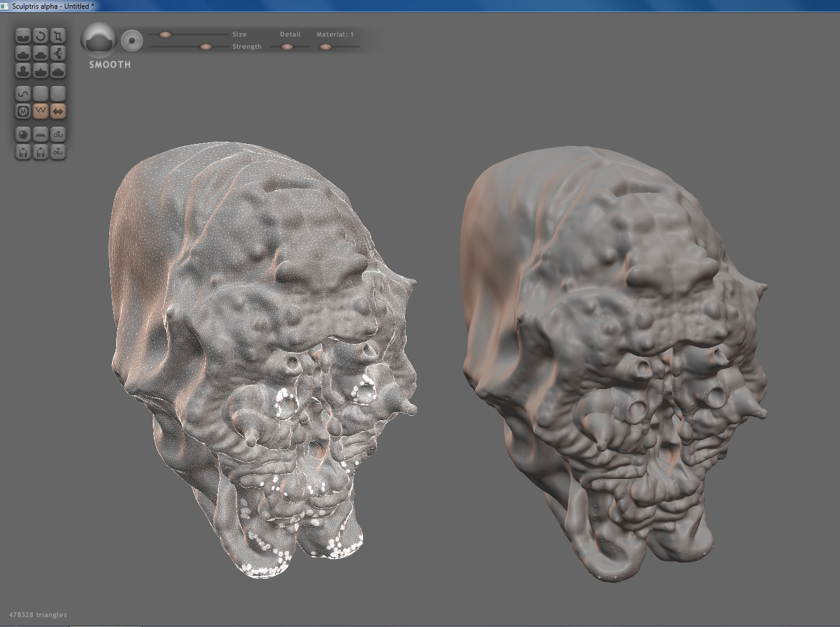Toggle wireframe display with triangle-mesh button
840x627 pixels.
[x=41, y=111]
